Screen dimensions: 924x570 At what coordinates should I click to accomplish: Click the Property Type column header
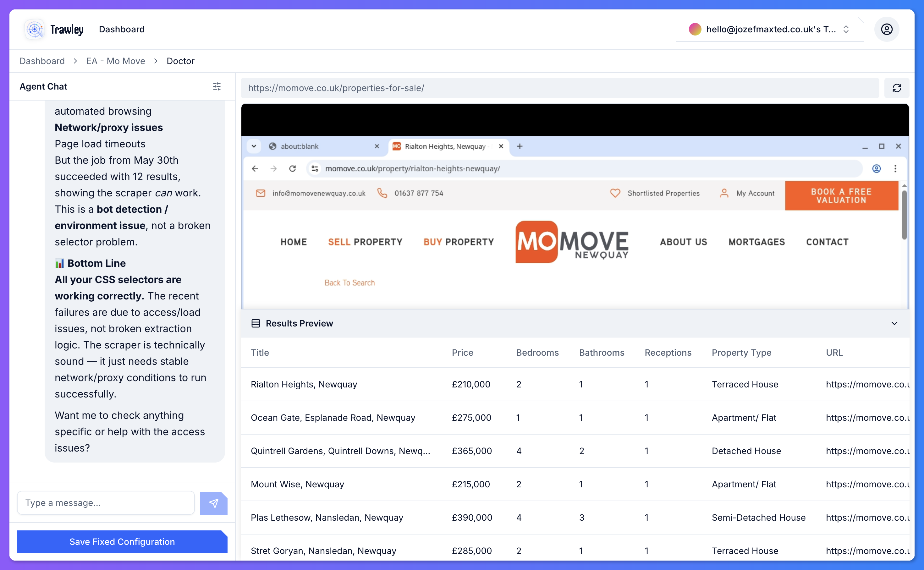(741, 353)
